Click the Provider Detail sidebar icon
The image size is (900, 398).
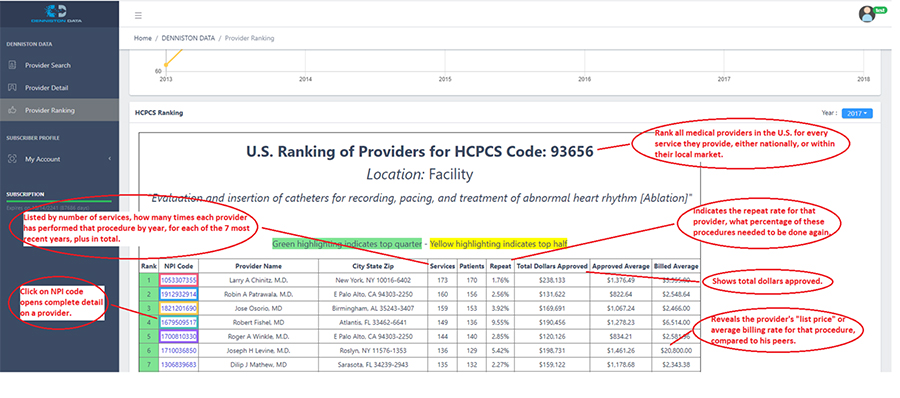(x=12, y=88)
